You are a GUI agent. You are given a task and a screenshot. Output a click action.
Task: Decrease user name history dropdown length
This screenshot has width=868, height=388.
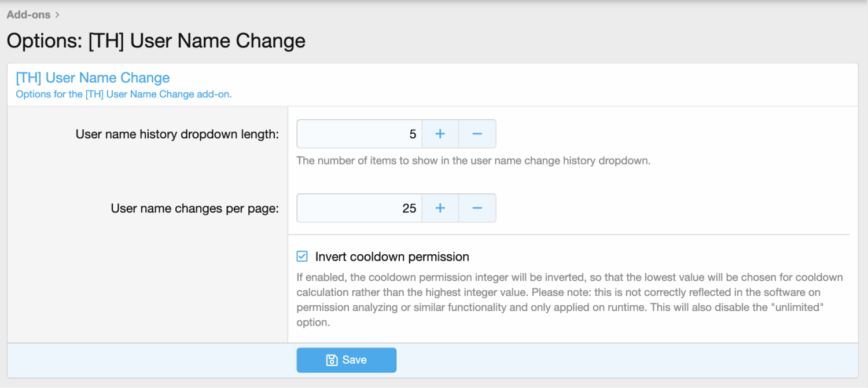477,134
